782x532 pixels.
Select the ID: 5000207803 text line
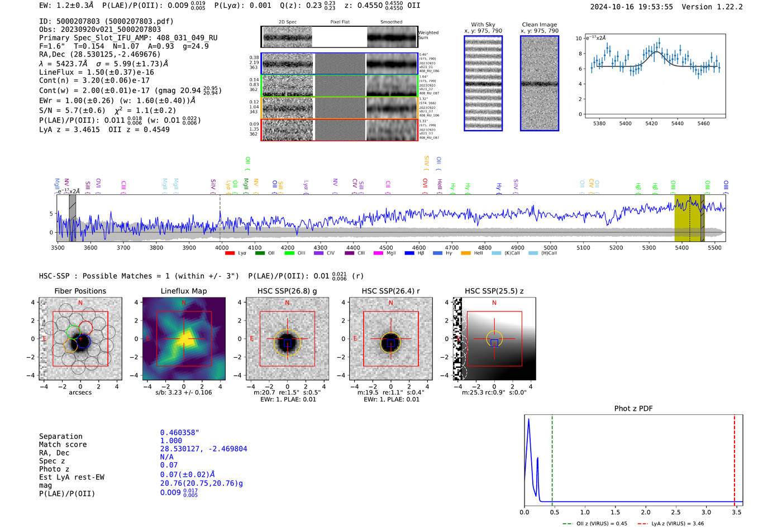(x=106, y=21)
